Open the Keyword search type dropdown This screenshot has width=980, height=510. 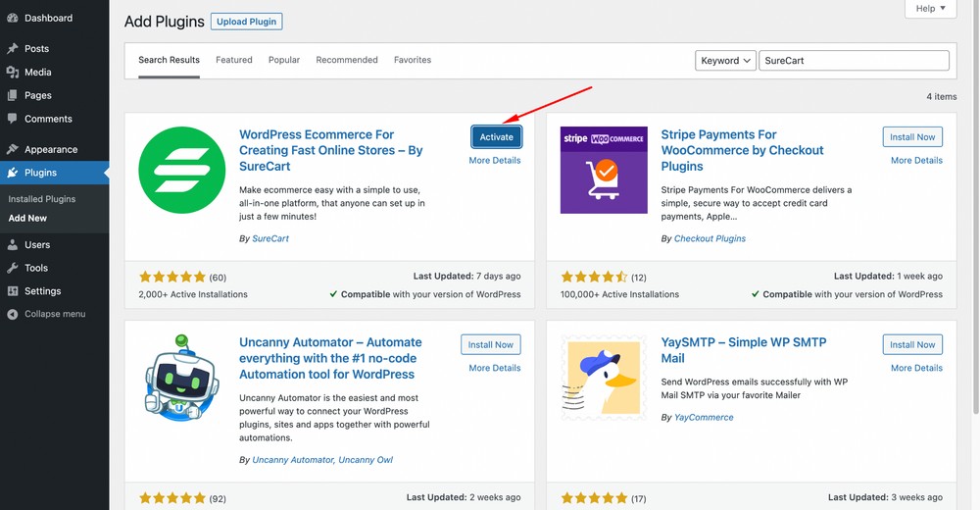coord(725,61)
